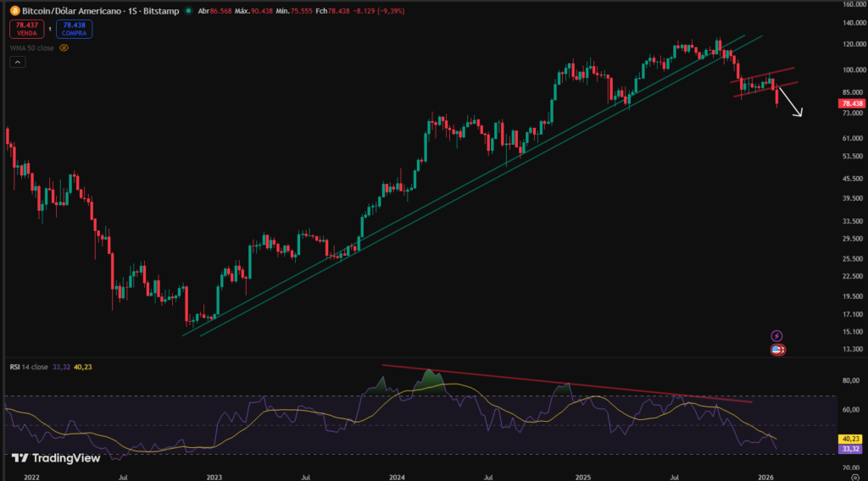Click the 15.100 price axis label
The width and height of the screenshot is (868, 481).
click(x=853, y=332)
